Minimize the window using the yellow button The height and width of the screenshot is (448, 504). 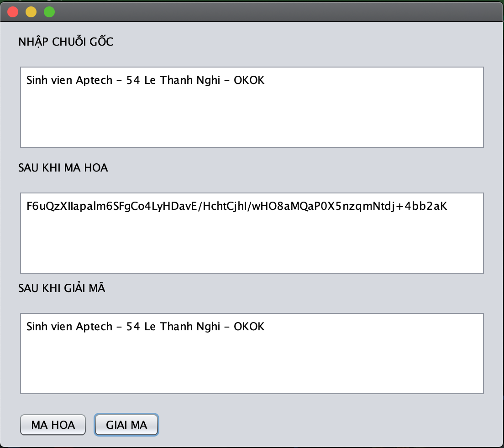click(x=31, y=12)
